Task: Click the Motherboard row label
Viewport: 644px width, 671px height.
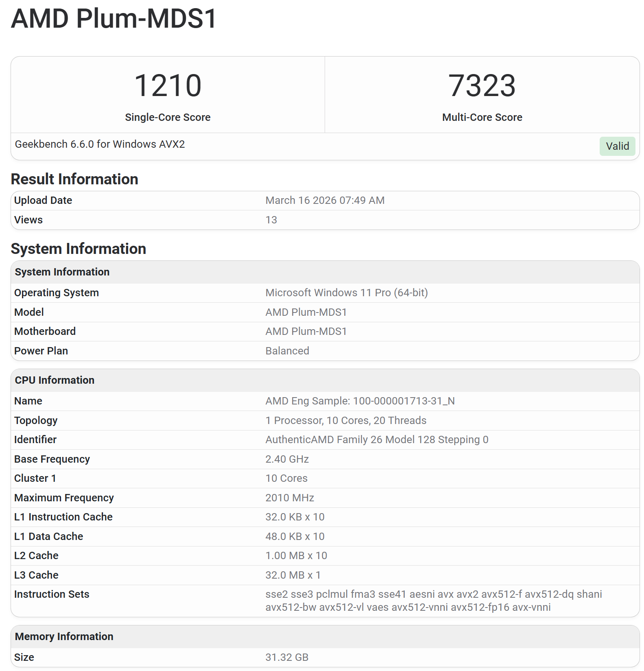Action: click(x=45, y=331)
